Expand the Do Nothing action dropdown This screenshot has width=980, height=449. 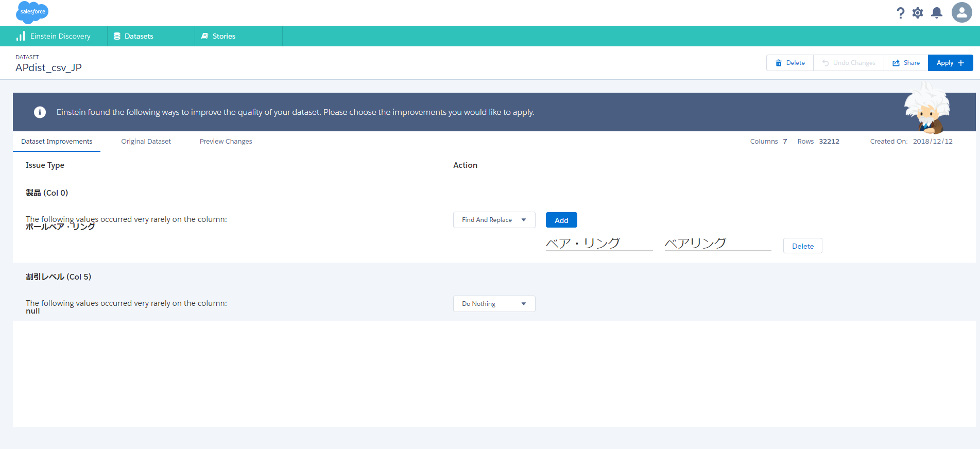[x=494, y=304]
